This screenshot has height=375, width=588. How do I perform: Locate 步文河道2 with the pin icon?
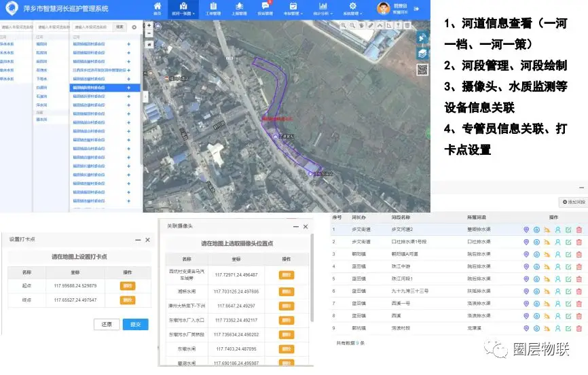point(526,230)
